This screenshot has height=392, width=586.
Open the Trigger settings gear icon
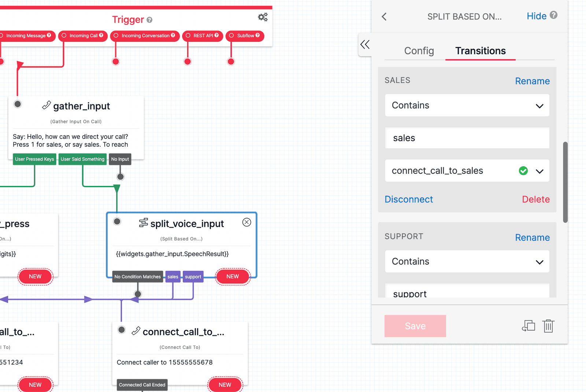(x=263, y=17)
